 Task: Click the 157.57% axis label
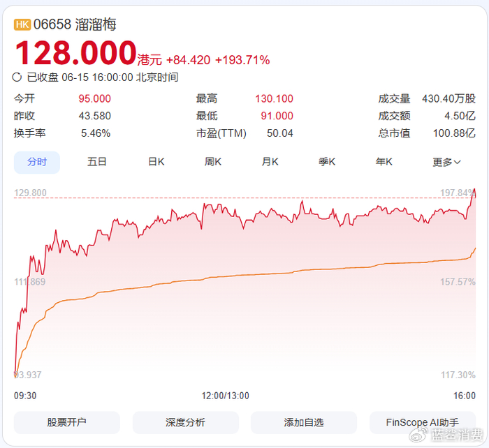[x=458, y=282]
